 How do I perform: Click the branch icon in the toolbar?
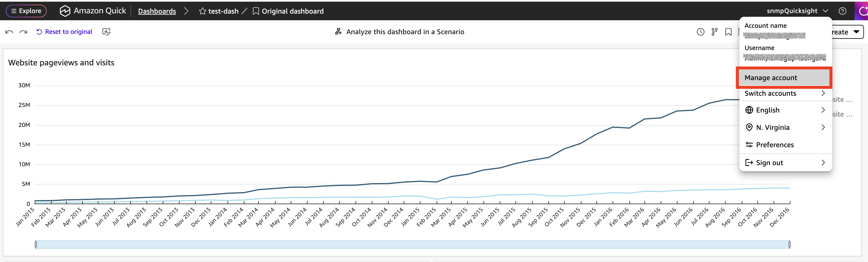point(714,32)
